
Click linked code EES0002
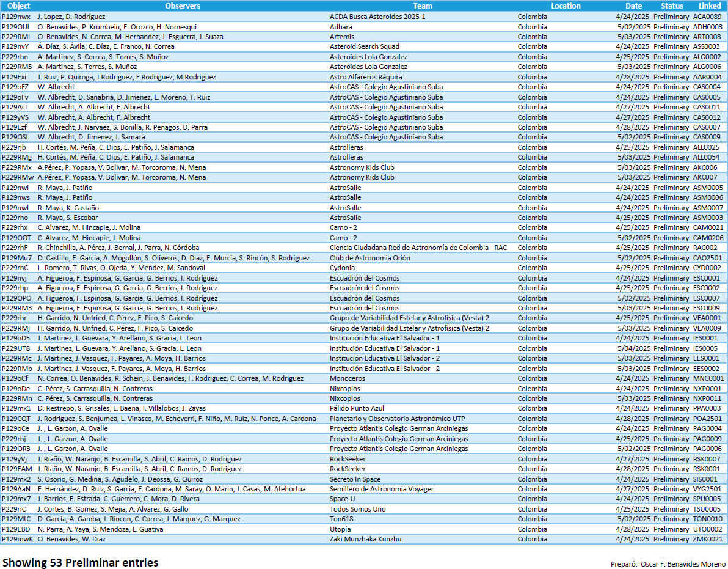[706, 369]
